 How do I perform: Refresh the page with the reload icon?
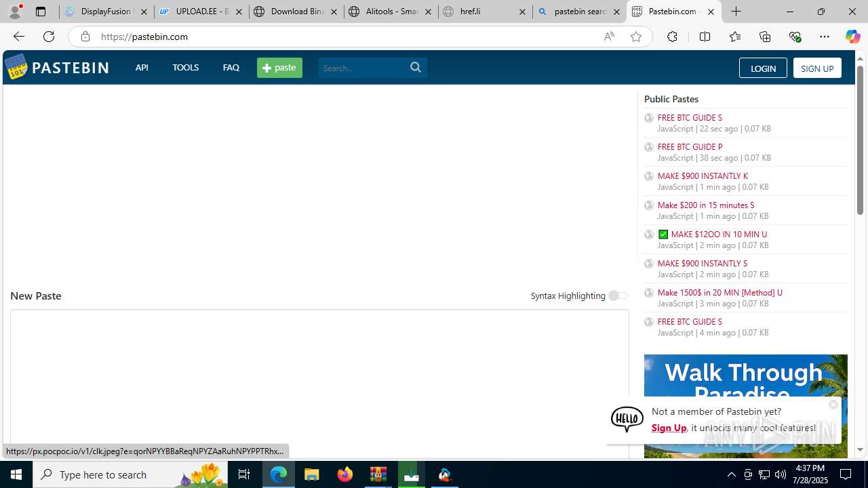[49, 37]
